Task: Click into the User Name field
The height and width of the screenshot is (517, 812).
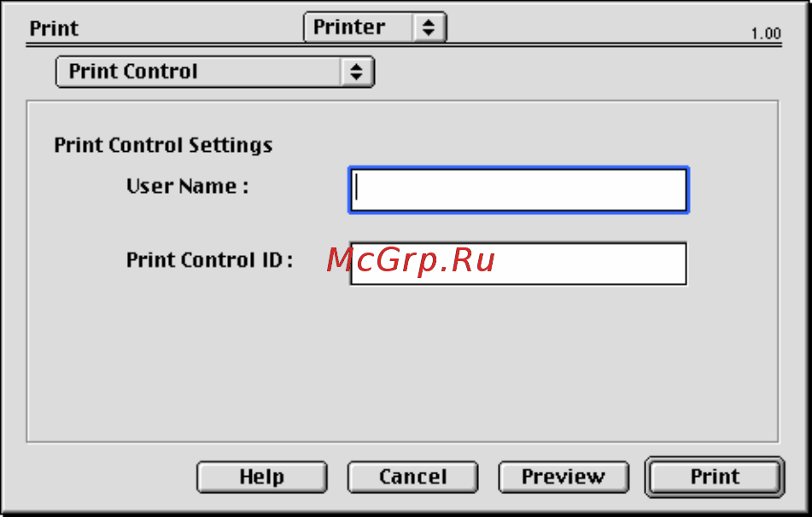Action: point(518,190)
